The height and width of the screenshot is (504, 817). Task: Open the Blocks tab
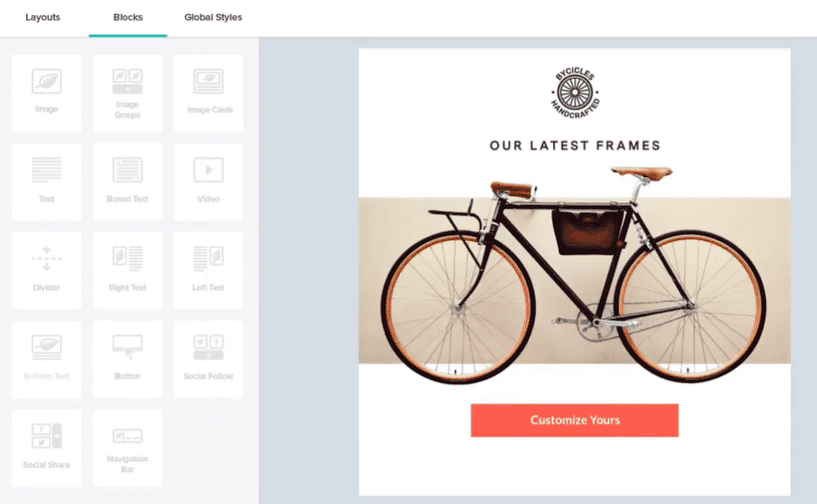(x=128, y=18)
